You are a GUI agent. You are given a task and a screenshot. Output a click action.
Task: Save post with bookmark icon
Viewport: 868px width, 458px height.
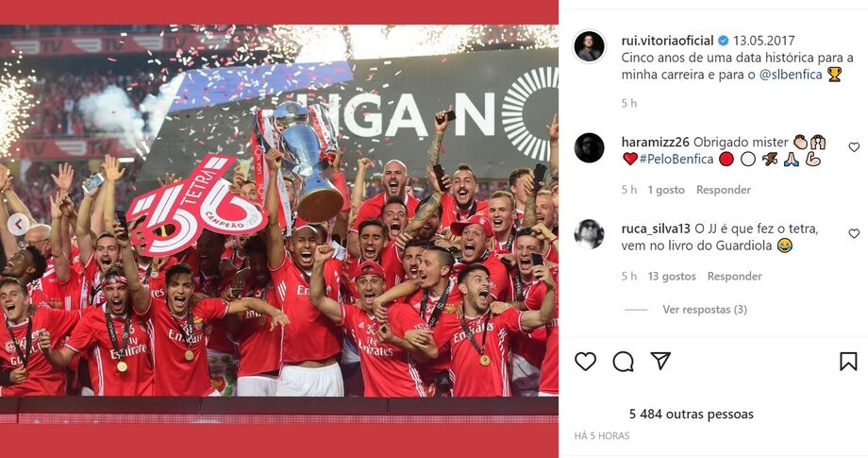coord(848,362)
